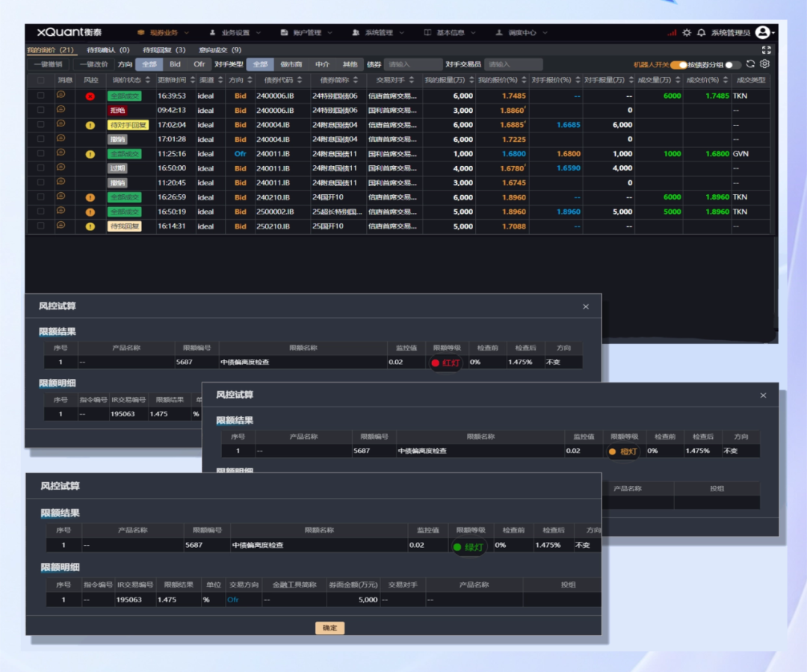Open settings gear in top navigation bar
Viewport: 807px width, 672px height.
[687, 33]
